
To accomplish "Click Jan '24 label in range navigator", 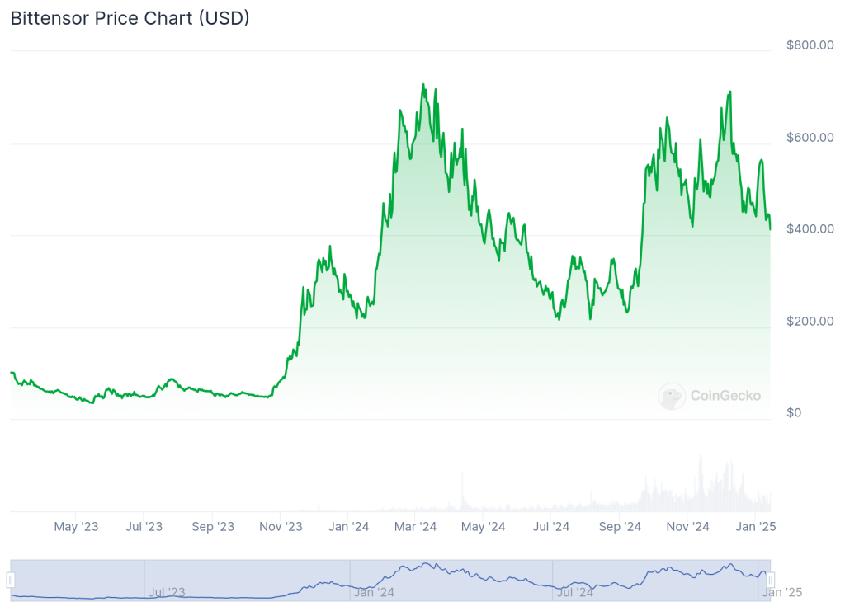I will 374,591.
